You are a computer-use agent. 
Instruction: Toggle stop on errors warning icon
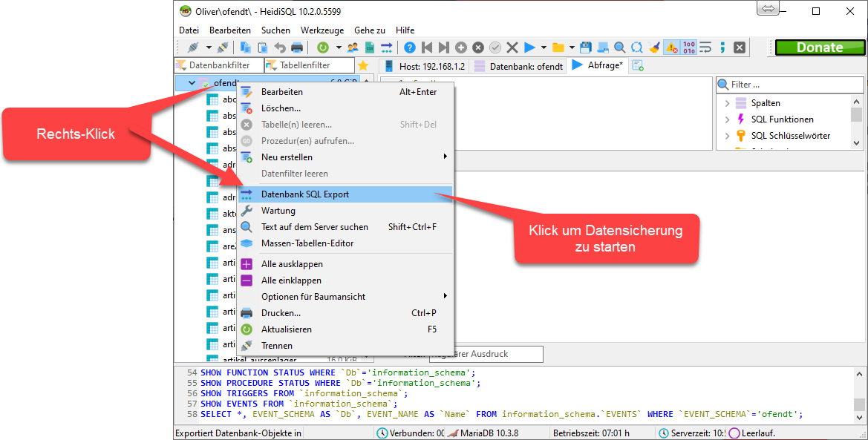click(x=671, y=47)
